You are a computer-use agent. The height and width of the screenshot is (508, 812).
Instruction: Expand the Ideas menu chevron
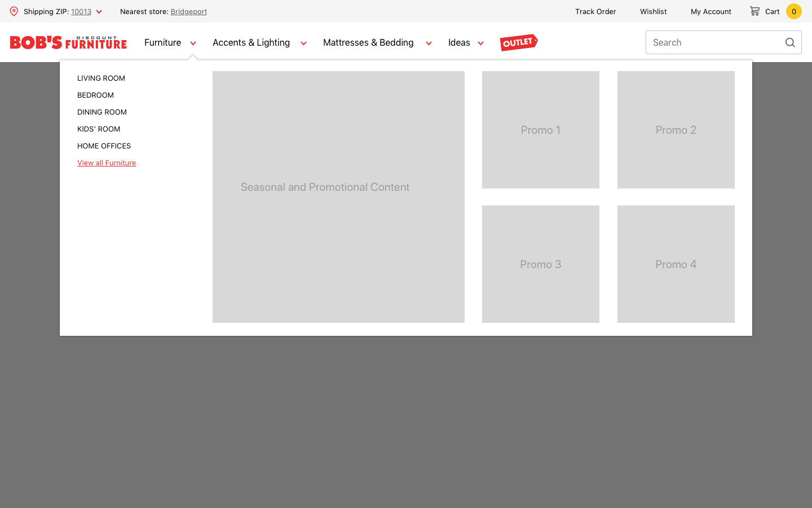click(480, 43)
